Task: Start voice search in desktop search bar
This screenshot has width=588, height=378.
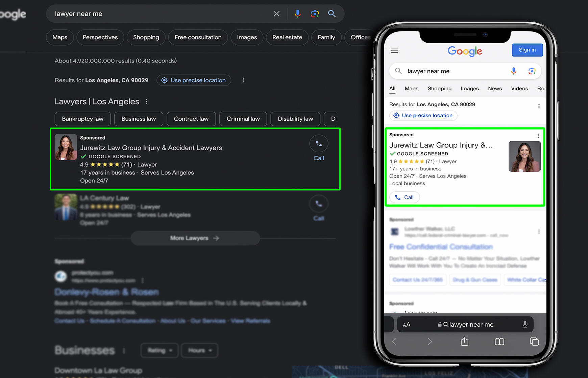Action: pyautogui.click(x=297, y=14)
